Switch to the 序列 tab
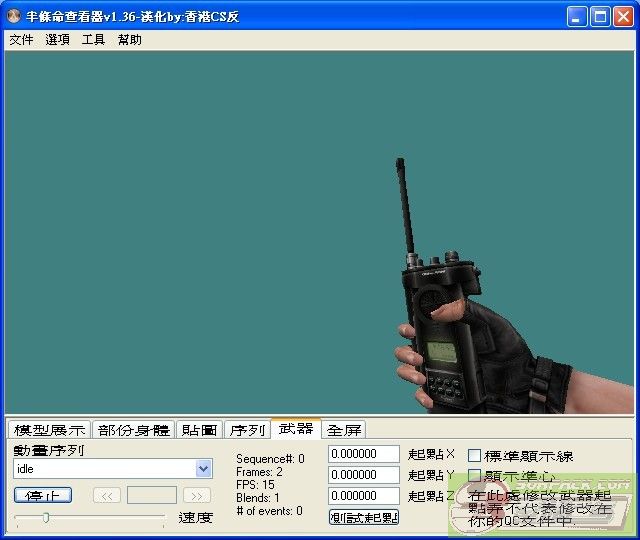 click(247, 430)
